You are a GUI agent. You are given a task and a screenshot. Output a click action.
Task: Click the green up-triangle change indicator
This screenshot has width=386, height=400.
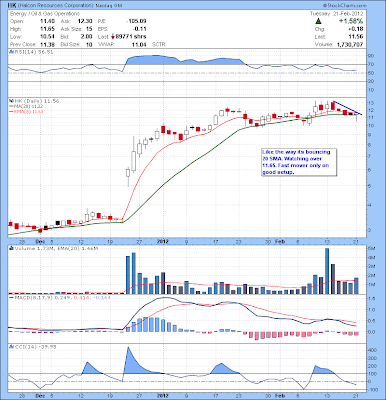point(318,21)
